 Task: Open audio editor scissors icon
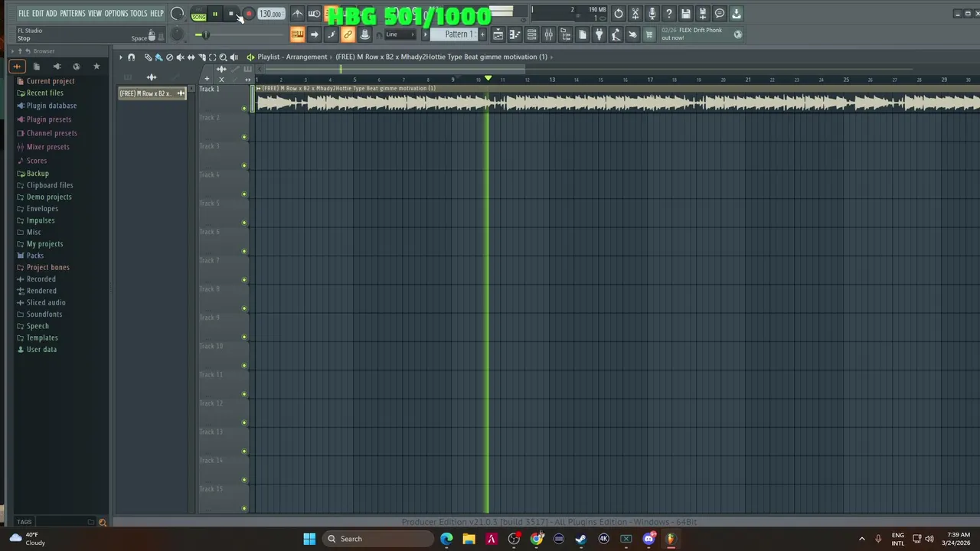(x=635, y=14)
